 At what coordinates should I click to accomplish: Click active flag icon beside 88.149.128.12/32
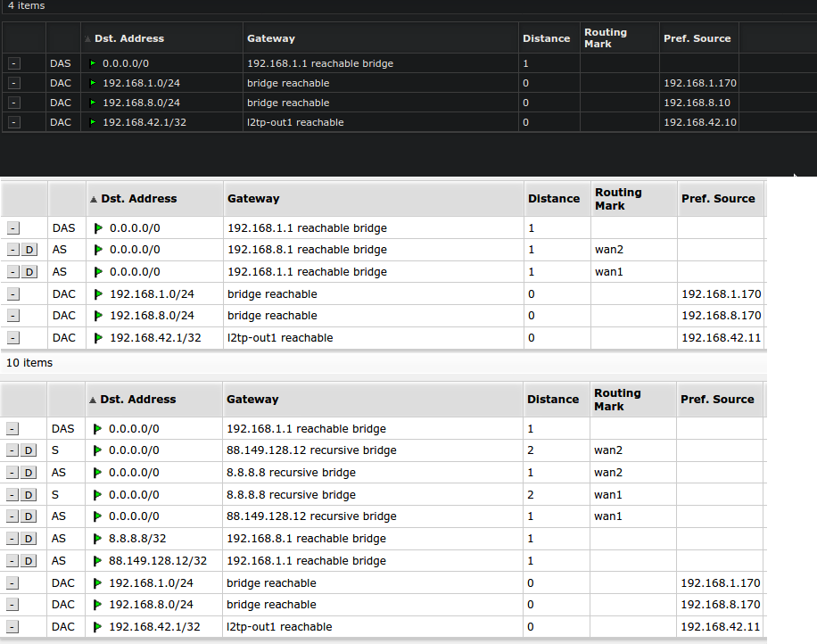pyautogui.click(x=97, y=561)
